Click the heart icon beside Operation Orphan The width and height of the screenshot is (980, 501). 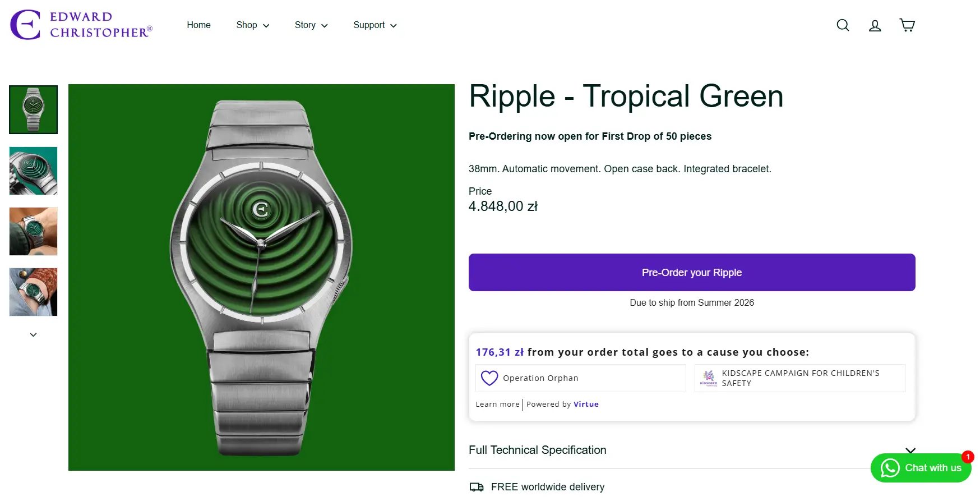coord(489,378)
